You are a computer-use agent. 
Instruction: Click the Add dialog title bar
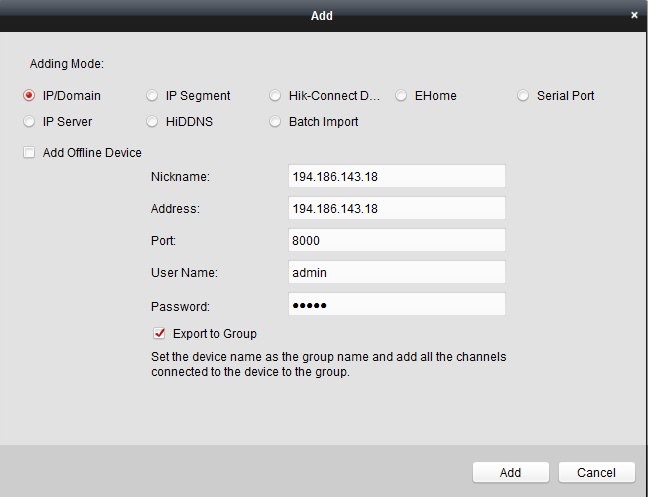point(321,15)
